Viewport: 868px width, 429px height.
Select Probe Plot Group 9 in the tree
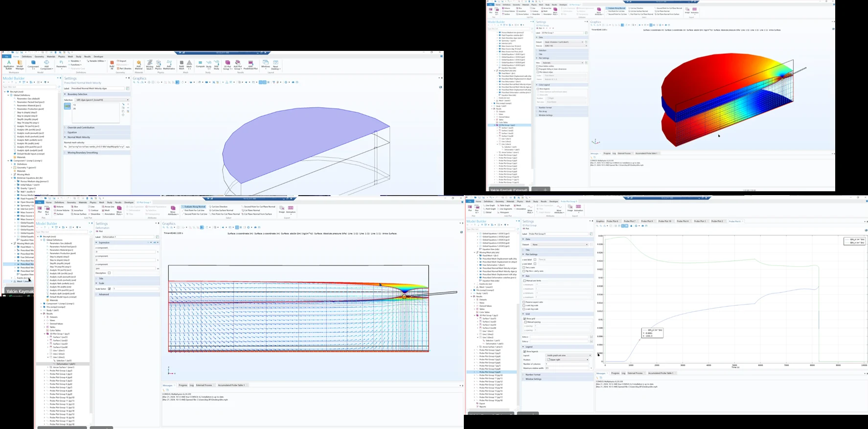[491, 372]
